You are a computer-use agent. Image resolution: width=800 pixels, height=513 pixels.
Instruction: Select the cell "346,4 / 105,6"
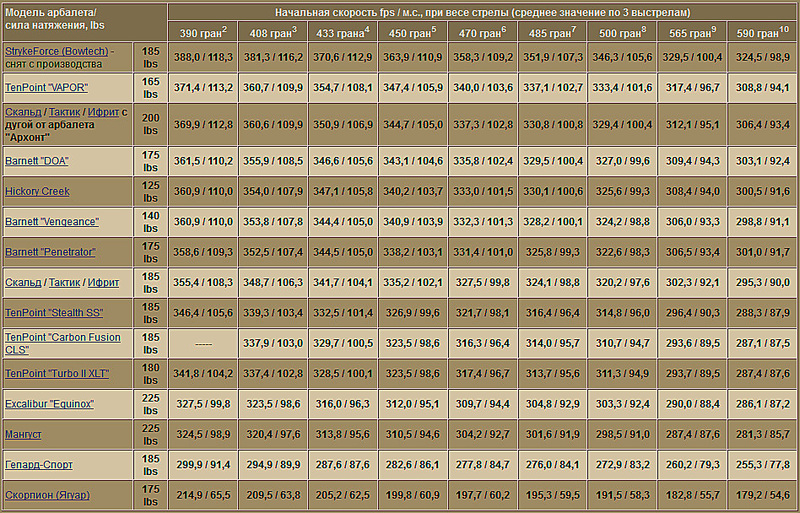[x=203, y=313]
